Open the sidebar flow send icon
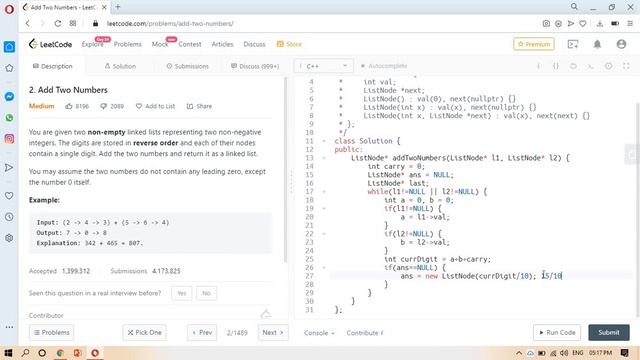 click(9, 167)
